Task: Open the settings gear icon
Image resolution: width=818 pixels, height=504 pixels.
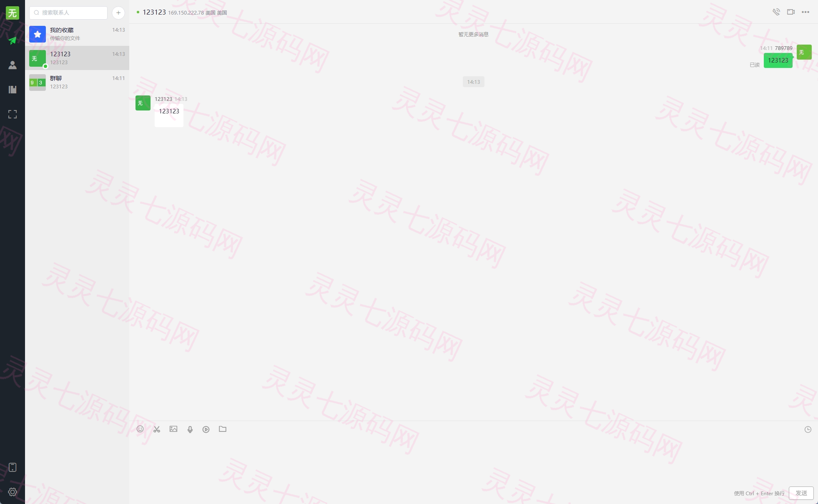Action: coord(13,492)
